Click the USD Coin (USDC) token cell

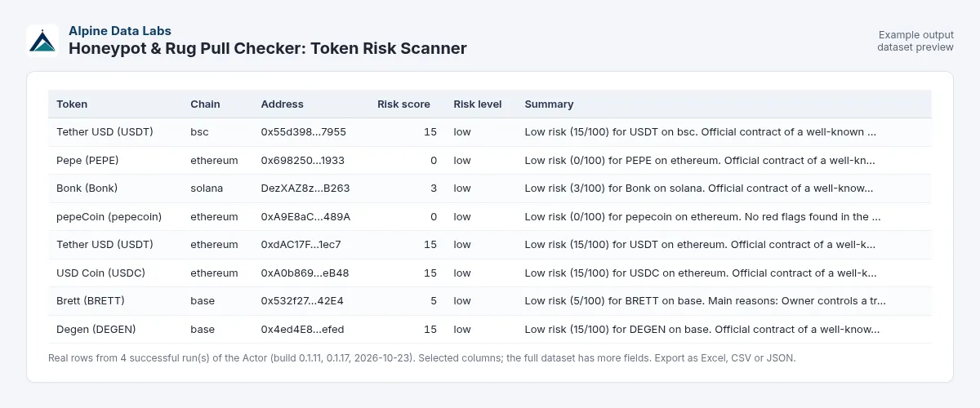coord(100,273)
